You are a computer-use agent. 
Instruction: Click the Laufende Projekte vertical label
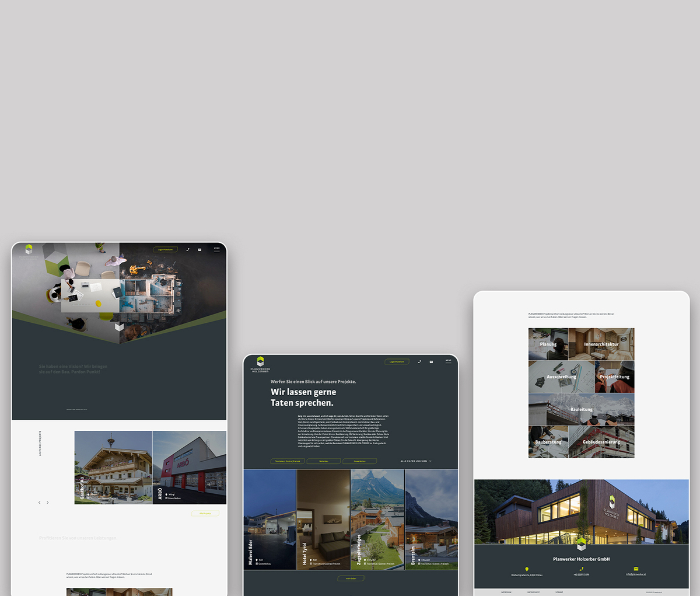40,443
